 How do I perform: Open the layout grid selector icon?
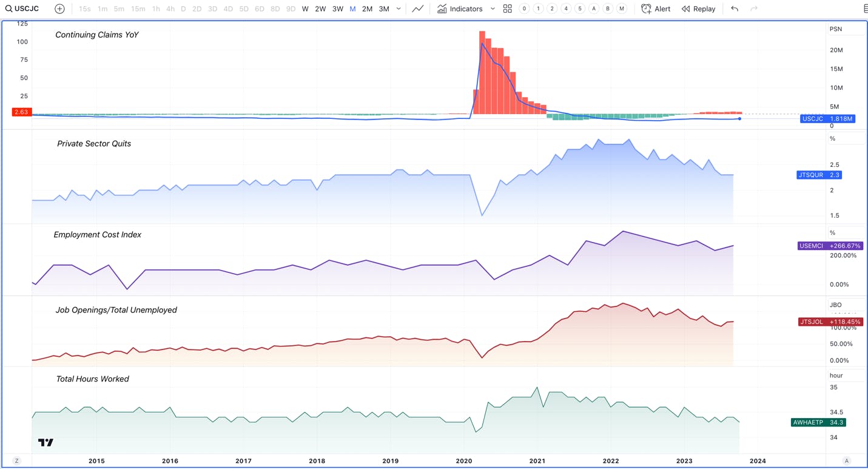point(508,9)
